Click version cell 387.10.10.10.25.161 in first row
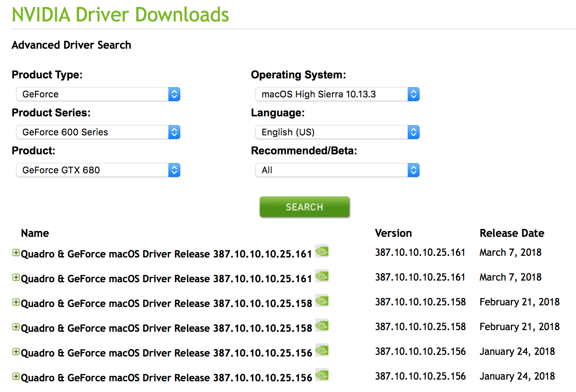Screen dimensions: 576x392 [420, 252]
